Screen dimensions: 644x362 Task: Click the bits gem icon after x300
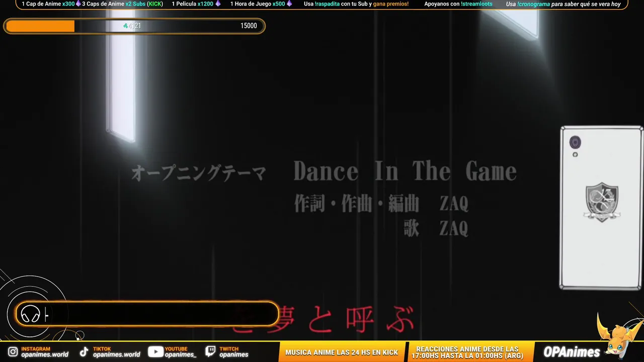(78, 4)
